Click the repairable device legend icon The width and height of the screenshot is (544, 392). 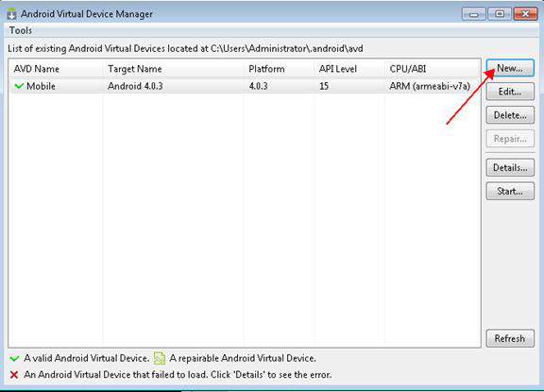160,358
